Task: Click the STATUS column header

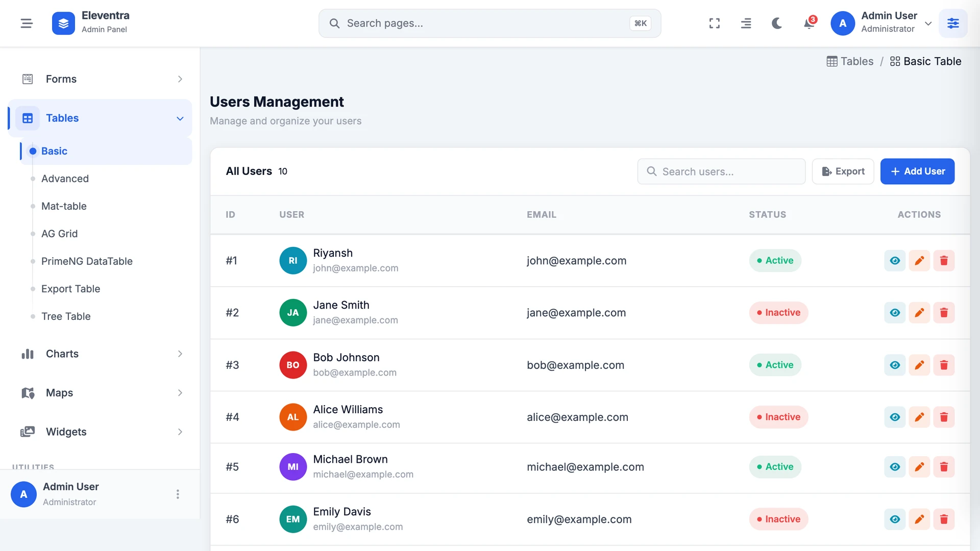Action: (x=767, y=215)
